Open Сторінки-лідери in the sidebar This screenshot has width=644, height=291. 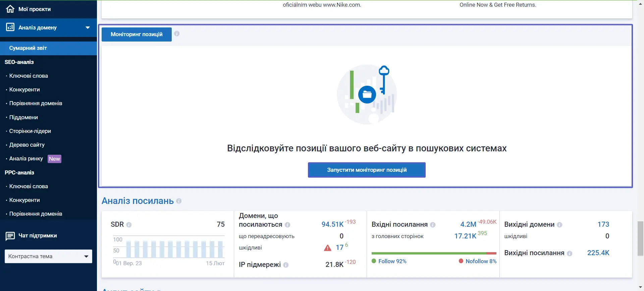click(x=30, y=131)
